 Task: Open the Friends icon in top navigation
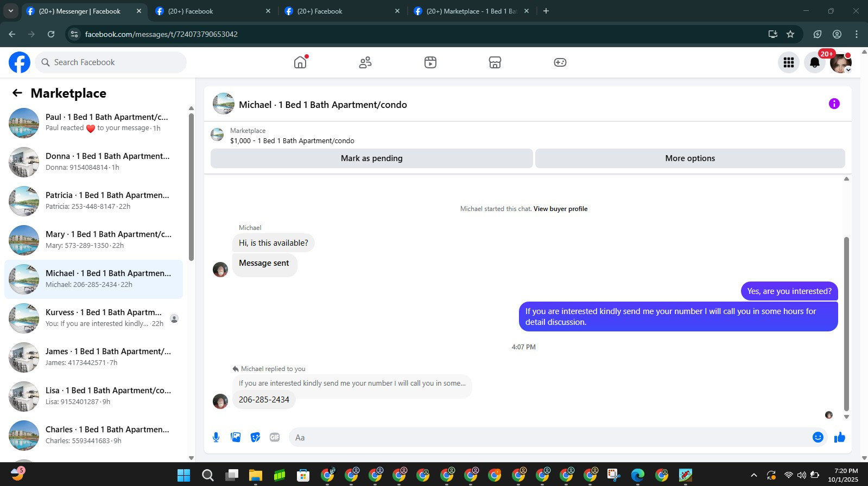pos(365,62)
